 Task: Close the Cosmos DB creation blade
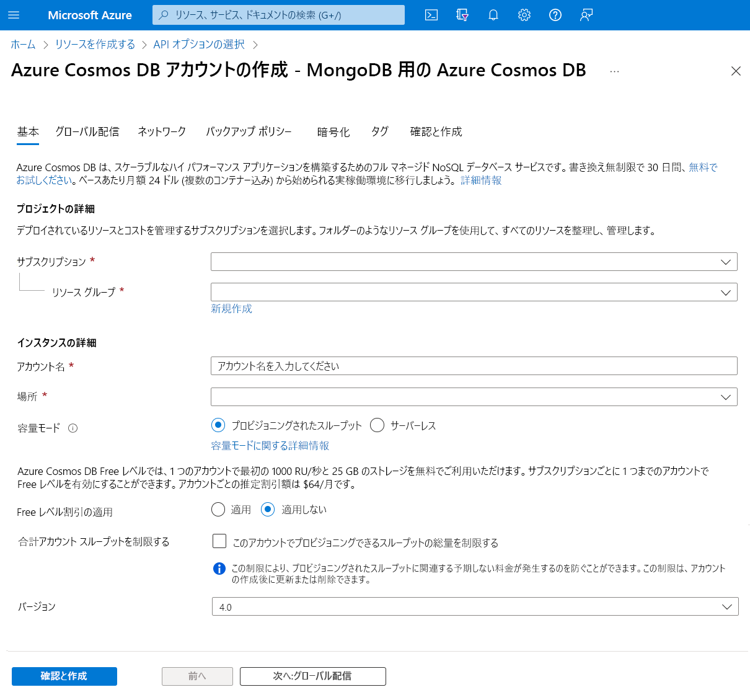pyautogui.click(x=736, y=71)
